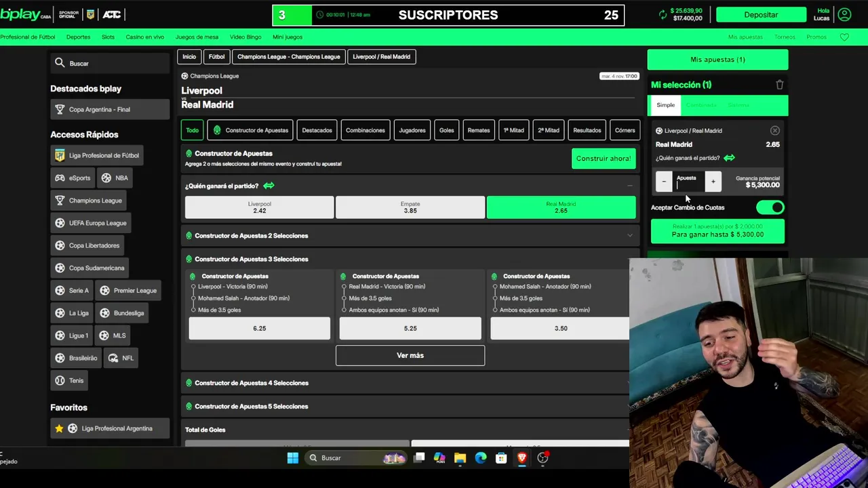Viewport: 868px width, 488px height.
Task: Click the balance refresh icon
Action: pyautogui.click(x=663, y=14)
